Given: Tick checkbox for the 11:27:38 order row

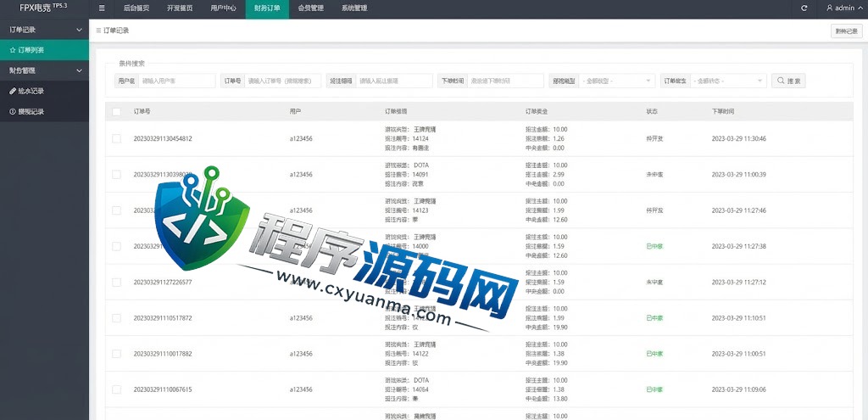Looking at the screenshot, I should coord(116,246).
